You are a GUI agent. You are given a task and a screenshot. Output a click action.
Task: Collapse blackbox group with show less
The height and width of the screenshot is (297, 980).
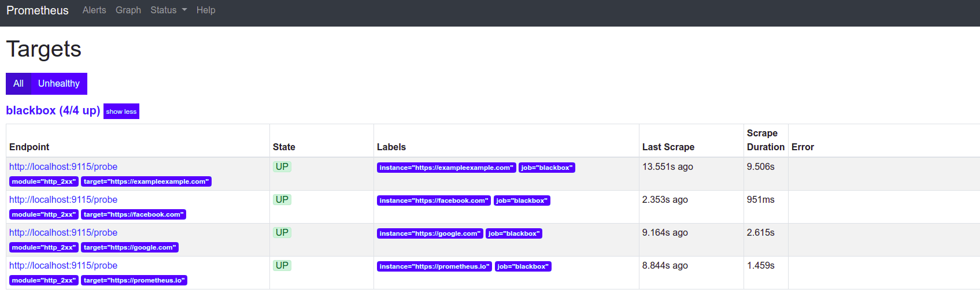tap(121, 112)
